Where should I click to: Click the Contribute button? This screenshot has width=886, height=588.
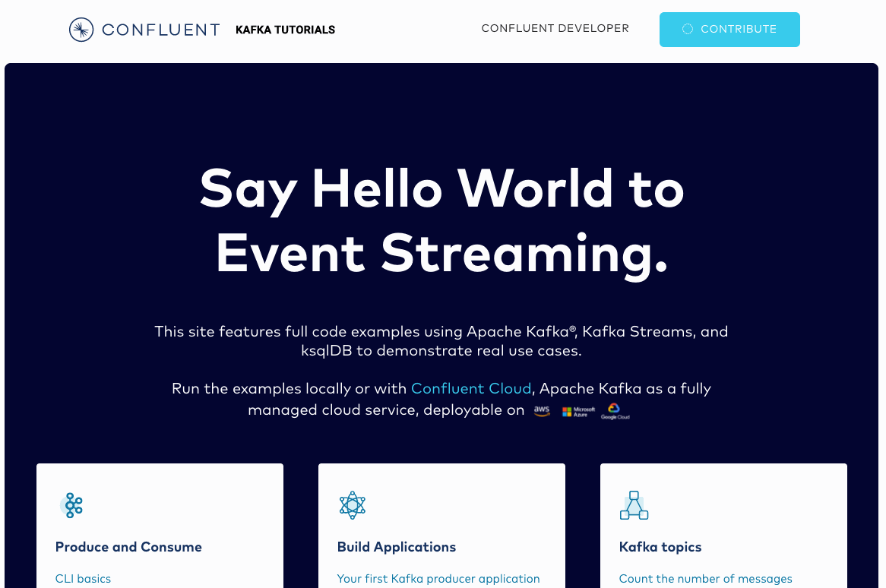(729, 30)
